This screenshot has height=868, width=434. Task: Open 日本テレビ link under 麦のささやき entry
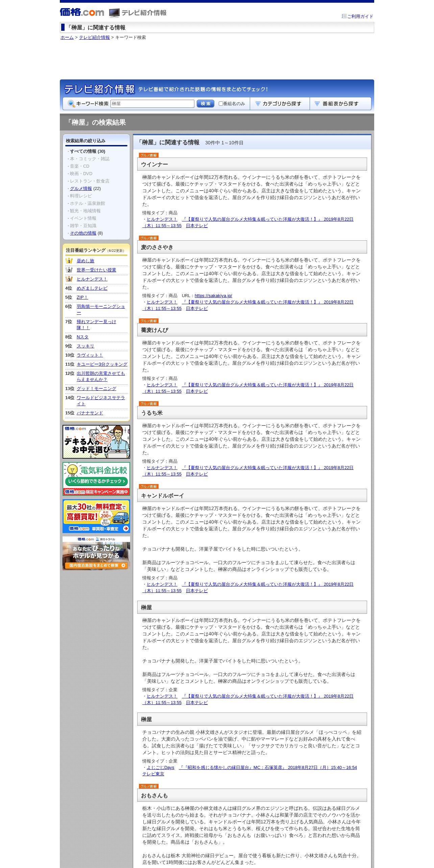197,309
